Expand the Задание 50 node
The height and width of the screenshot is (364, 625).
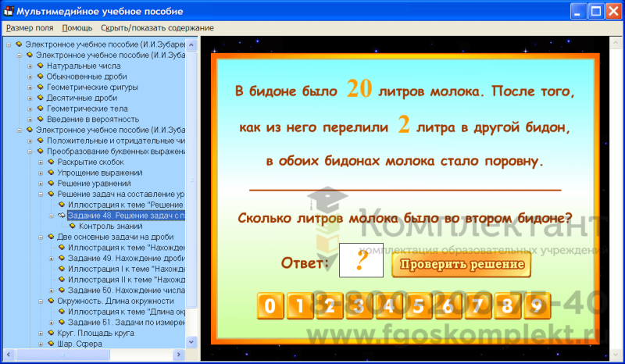point(52,291)
